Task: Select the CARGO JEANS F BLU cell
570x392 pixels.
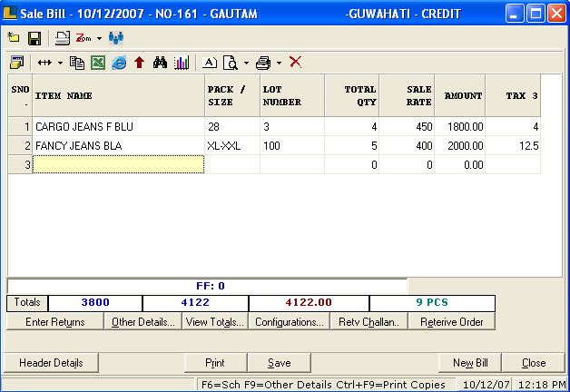Action: pos(119,127)
